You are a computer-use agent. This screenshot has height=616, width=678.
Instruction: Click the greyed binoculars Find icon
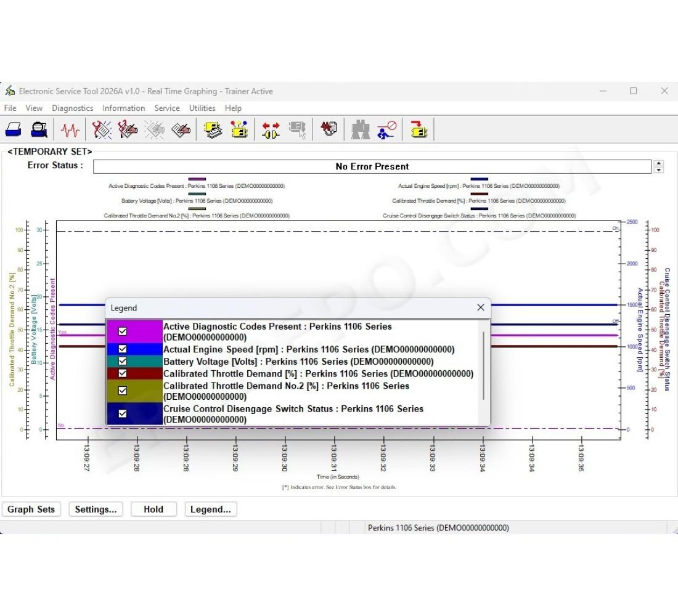click(360, 129)
